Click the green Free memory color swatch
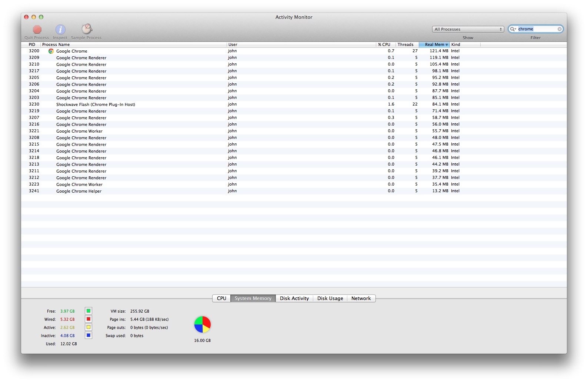Screen dimensions: 588x383 pos(88,311)
